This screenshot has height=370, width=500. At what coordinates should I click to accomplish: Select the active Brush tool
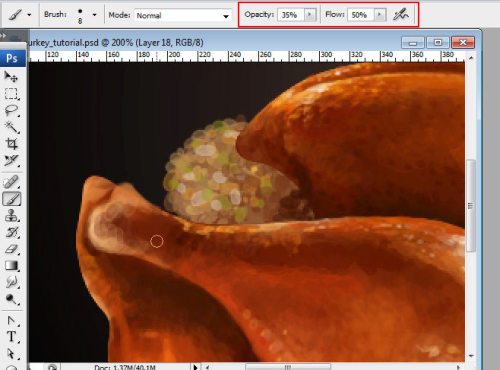12,199
